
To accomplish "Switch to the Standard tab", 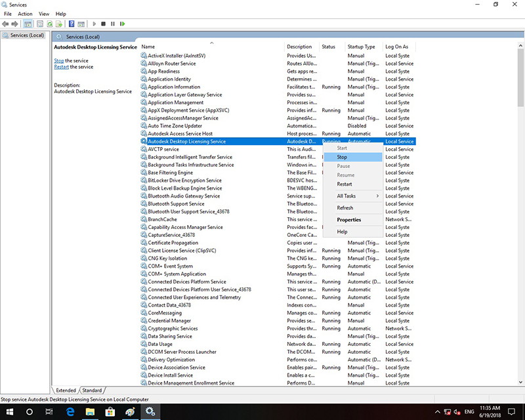I will click(x=92, y=390).
